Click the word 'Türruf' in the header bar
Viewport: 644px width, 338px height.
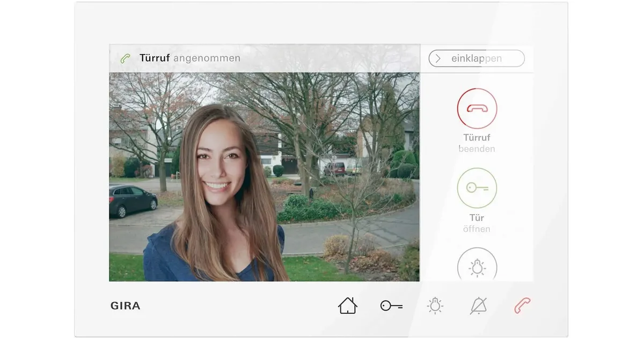click(x=155, y=58)
